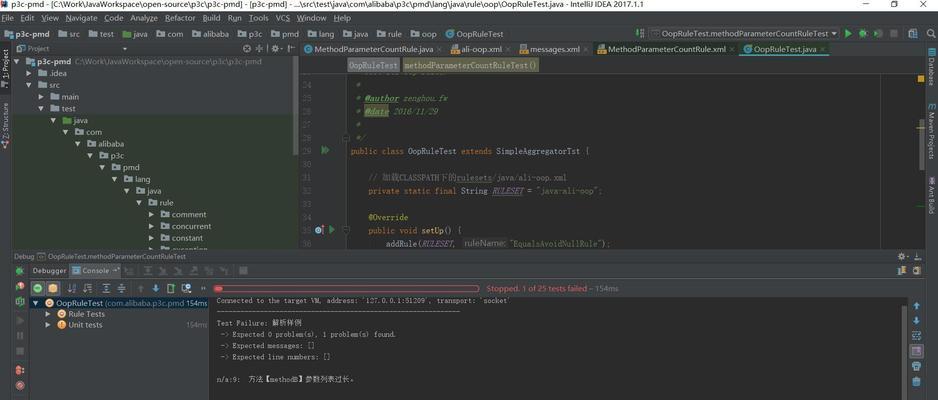Select OopRuleTest root in test results
This screenshot has width=938, height=400.
coord(118,303)
